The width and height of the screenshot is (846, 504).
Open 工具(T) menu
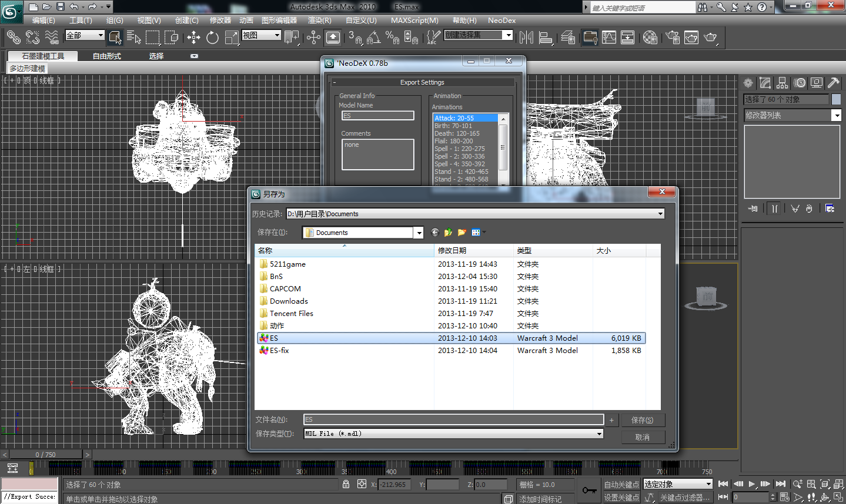pos(81,21)
